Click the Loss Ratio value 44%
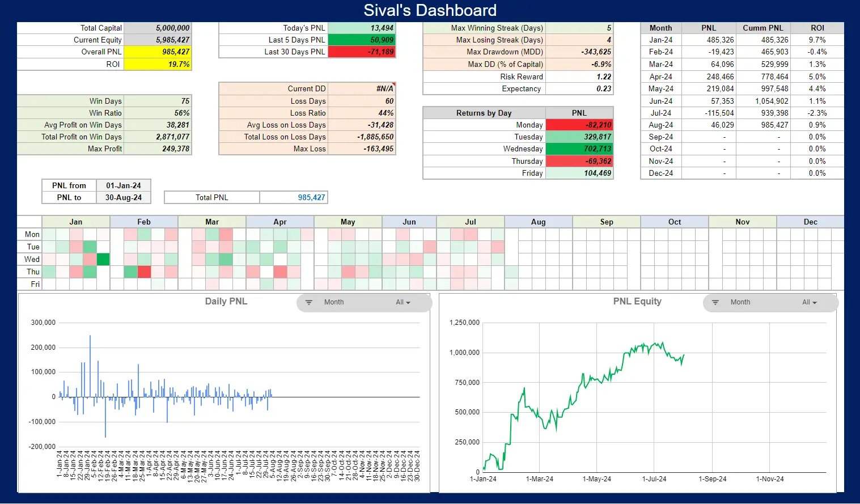This screenshot has height=504, width=860. tap(362, 113)
